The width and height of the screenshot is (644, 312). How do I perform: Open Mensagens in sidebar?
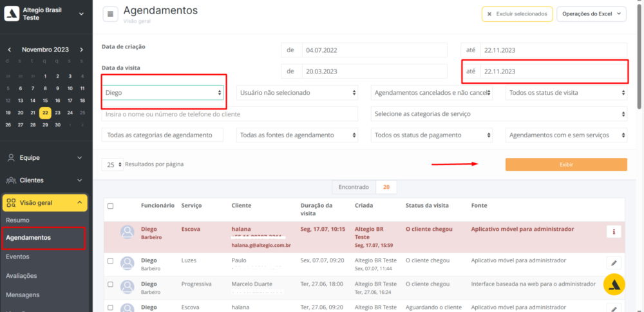23,295
